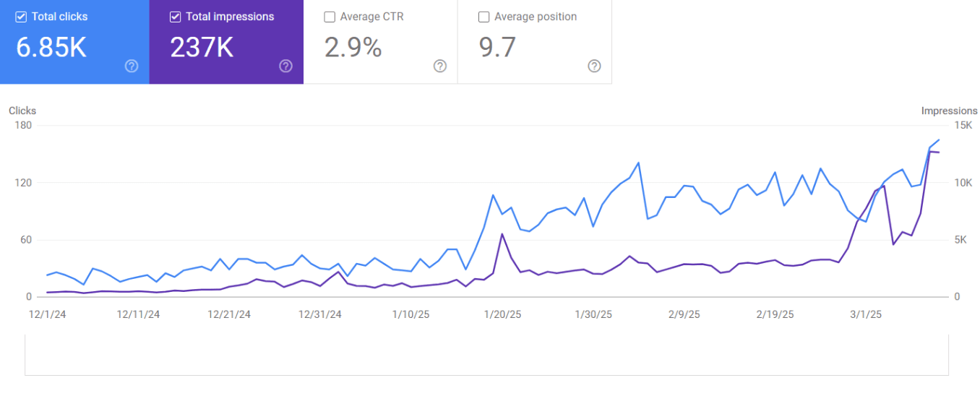
Task: Click the Clicks axis label
Action: [x=22, y=111]
